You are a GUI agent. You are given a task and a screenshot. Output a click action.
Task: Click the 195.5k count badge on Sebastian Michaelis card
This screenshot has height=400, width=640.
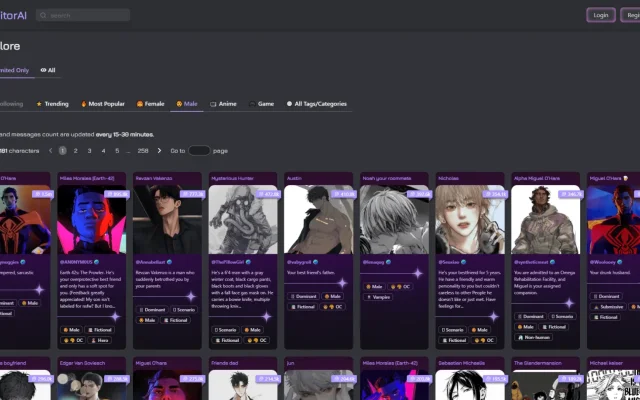(x=496, y=379)
